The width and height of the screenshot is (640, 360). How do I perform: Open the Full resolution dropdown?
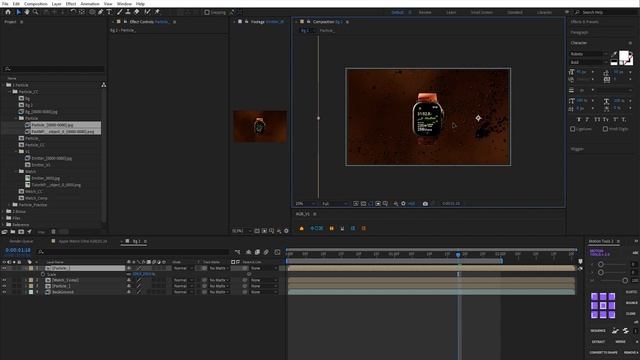335,203
